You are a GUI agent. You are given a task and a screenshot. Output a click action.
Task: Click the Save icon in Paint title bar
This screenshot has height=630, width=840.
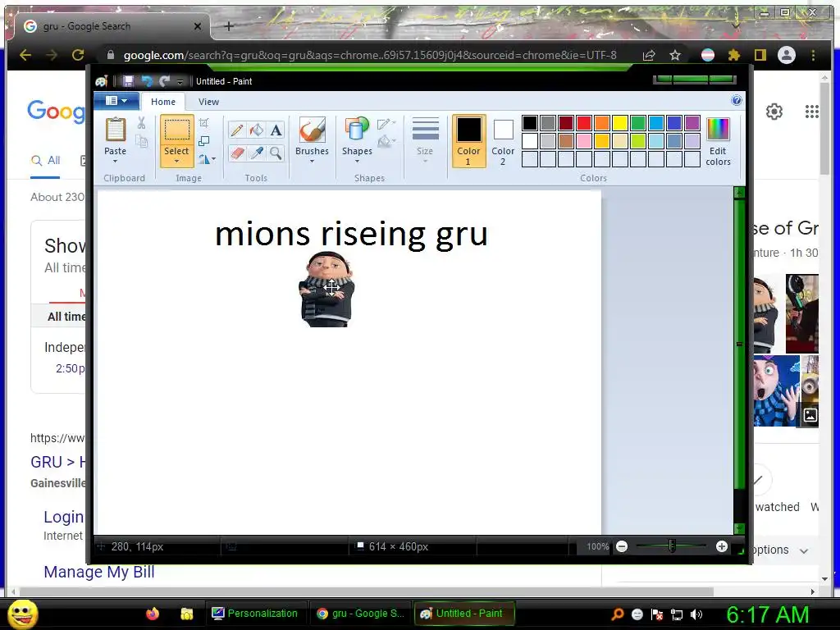point(128,81)
